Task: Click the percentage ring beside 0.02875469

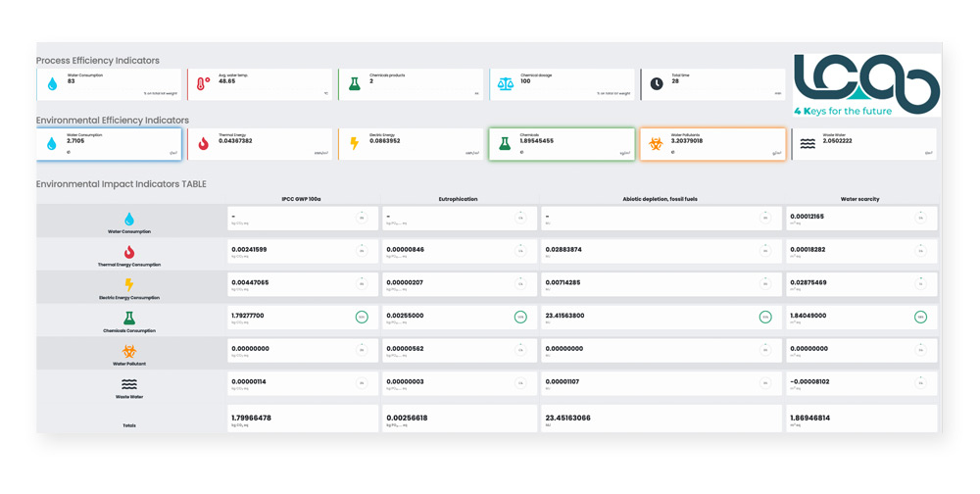Action: point(920,284)
